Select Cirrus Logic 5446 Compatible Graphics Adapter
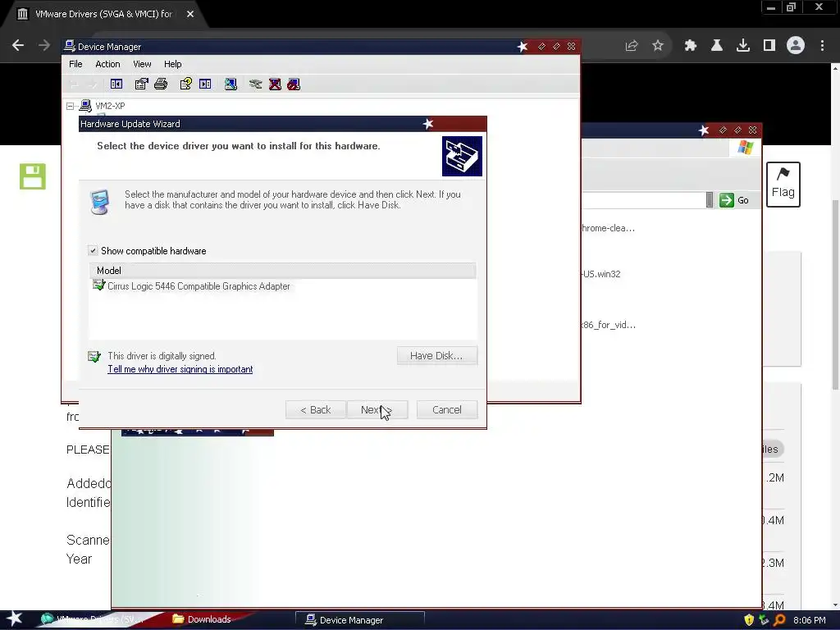The height and width of the screenshot is (630, 840). pyautogui.click(x=199, y=286)
